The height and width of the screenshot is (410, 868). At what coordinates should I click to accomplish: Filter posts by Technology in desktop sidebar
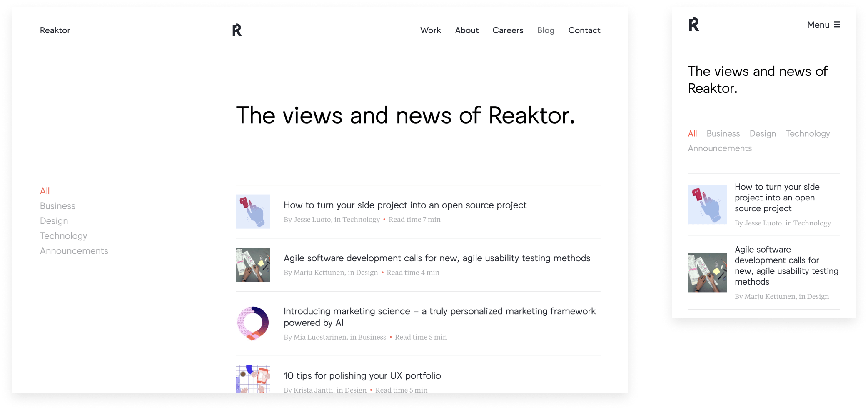click(63, 236)
